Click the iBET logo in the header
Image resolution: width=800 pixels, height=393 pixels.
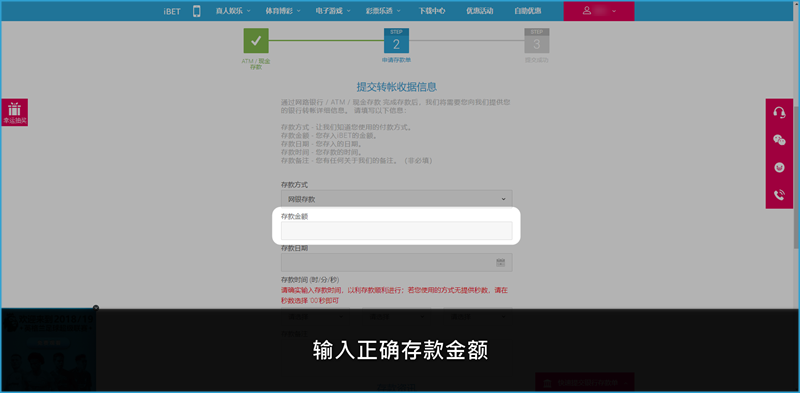pos(172,11)
